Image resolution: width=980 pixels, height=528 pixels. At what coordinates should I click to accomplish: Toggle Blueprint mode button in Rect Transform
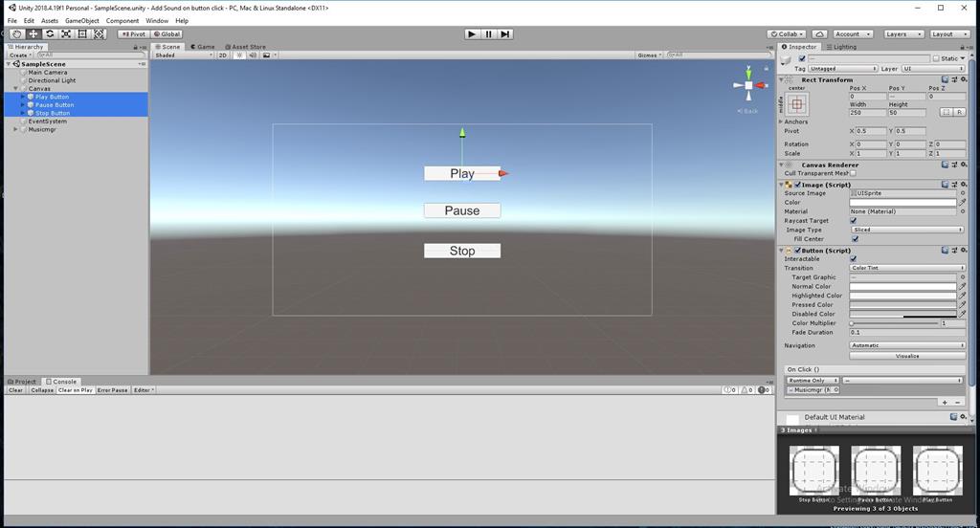947,112
